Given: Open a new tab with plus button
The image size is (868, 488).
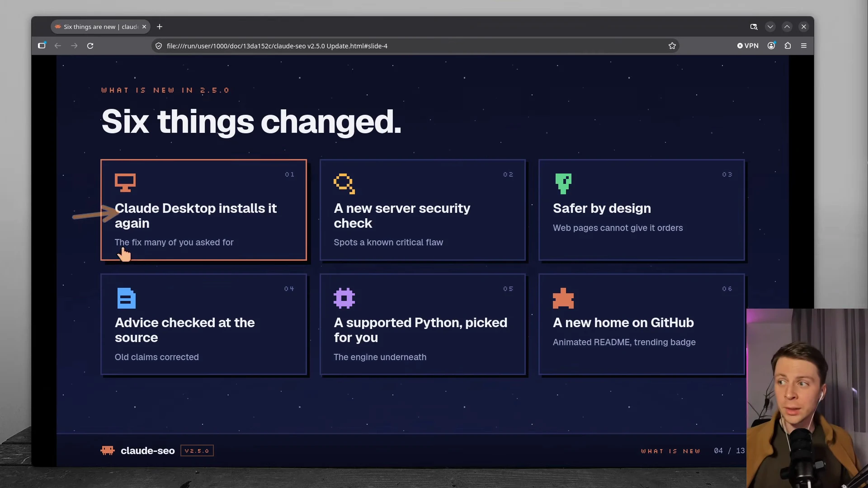Looking at the screenshot, I should (160, 27).
